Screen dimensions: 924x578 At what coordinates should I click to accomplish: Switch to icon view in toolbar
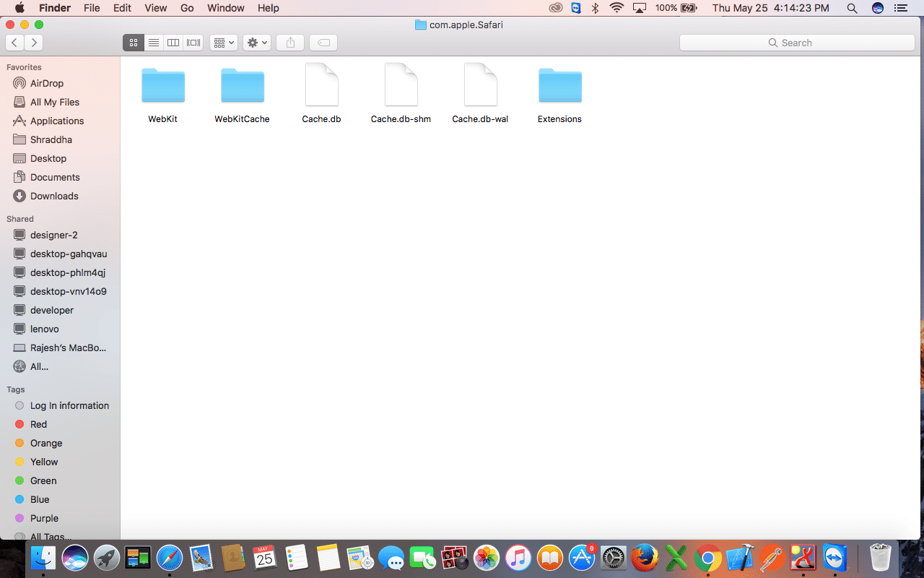click(x=133, y=43)
